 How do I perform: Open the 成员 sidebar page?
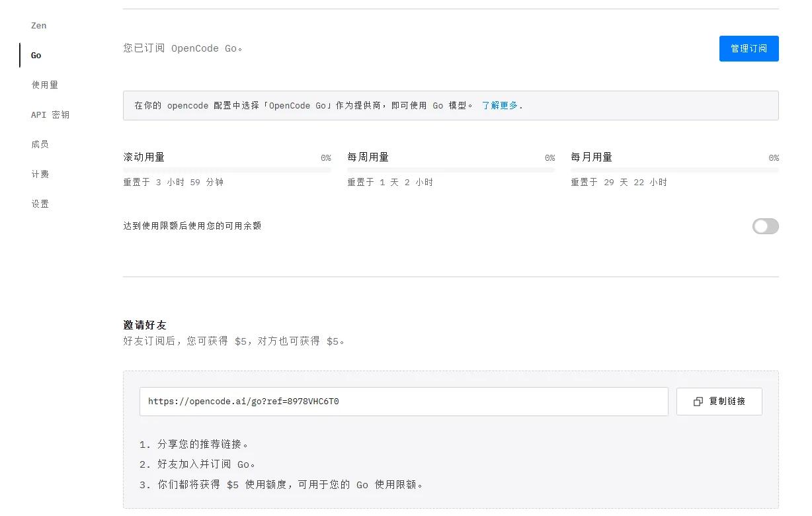point(40,144)
